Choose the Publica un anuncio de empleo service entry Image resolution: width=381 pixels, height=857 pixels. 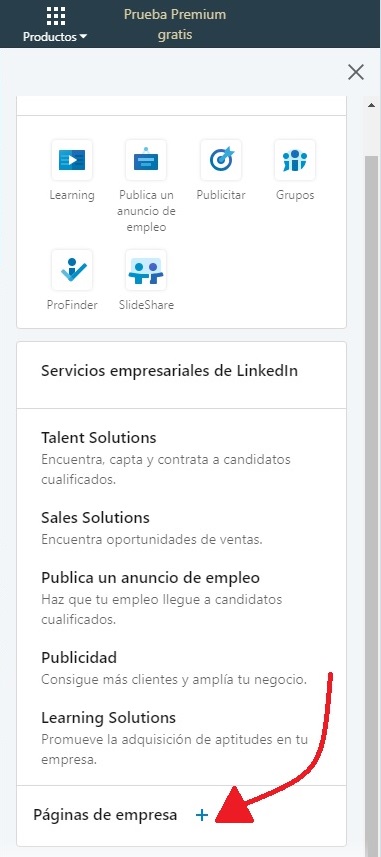click(x=150, y=577)
